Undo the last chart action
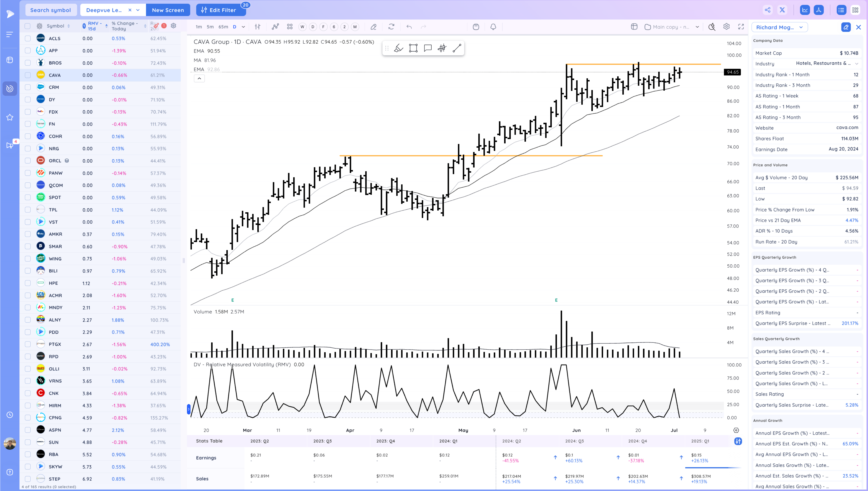 pos(409,27)
